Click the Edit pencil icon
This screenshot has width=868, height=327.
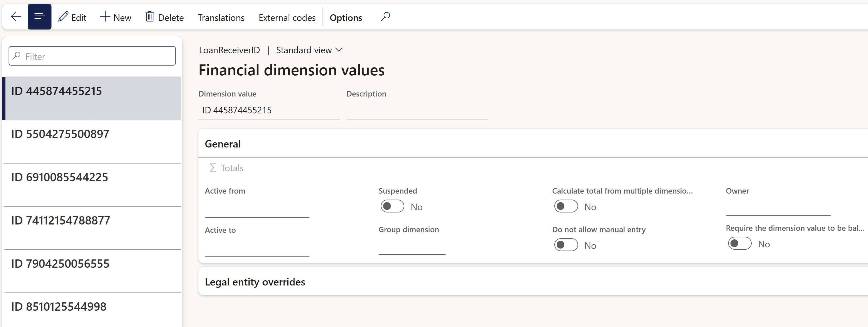[x=63, y=17]
